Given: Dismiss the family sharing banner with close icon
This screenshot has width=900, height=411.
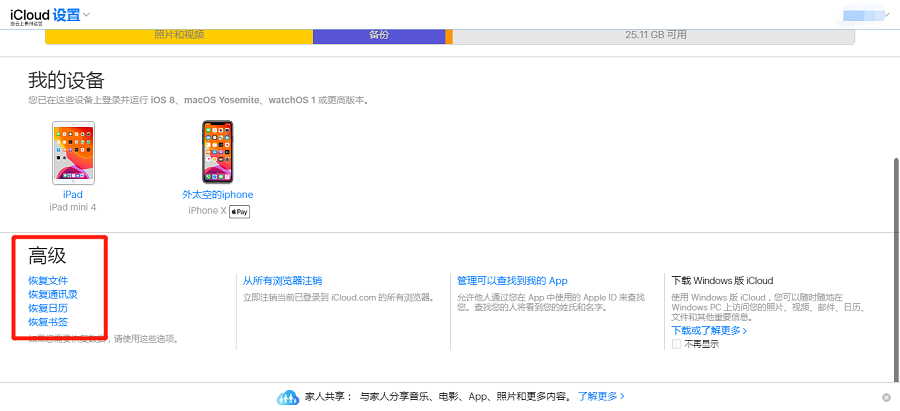Looking at the screenshot, I should [x=886, y=397].
